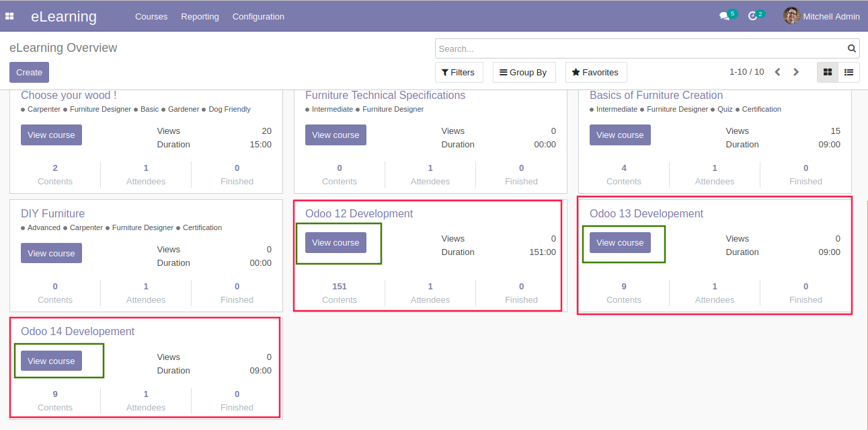Open the Courses menu
868x430 pixels.
point(151,16)
